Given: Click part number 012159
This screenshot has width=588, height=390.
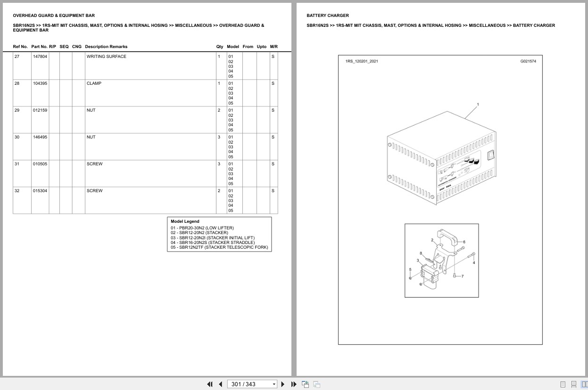Looking at the screenshot, I should (40, 110).
